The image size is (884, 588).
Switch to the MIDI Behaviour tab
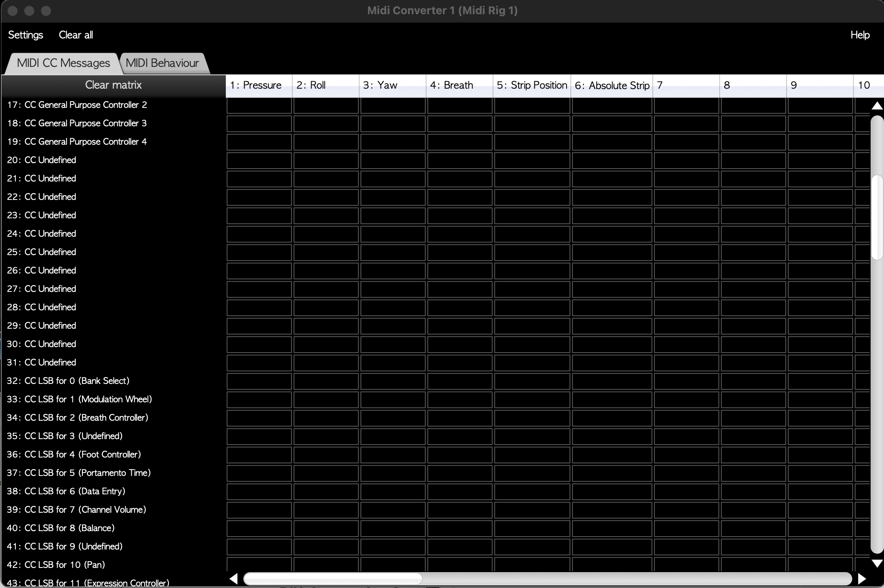click(x=162, y=63)
